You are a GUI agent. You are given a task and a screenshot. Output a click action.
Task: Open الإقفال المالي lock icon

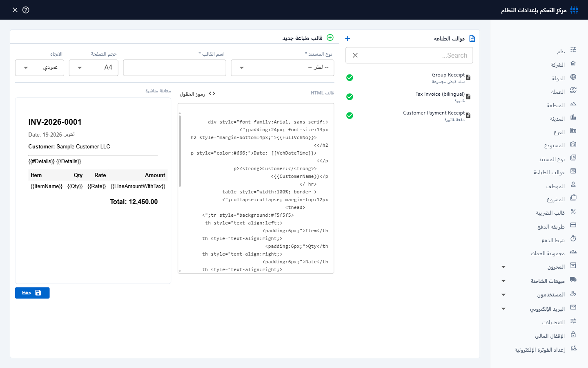[573, 334]
